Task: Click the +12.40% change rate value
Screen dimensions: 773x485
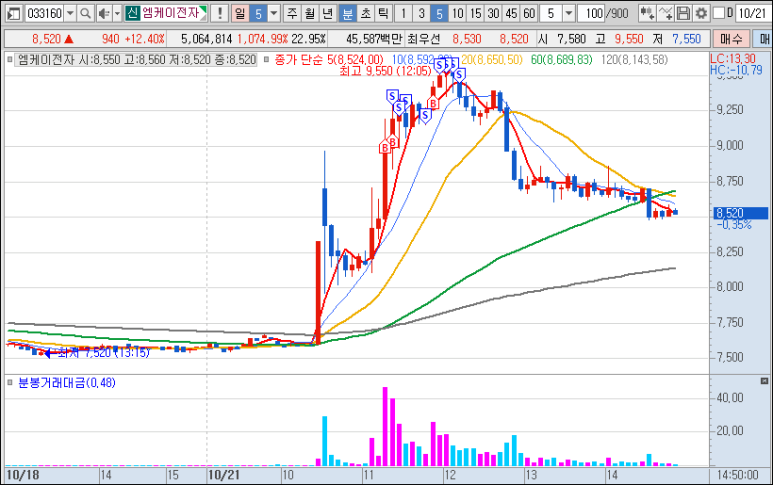Action: (x=144, y=38)
